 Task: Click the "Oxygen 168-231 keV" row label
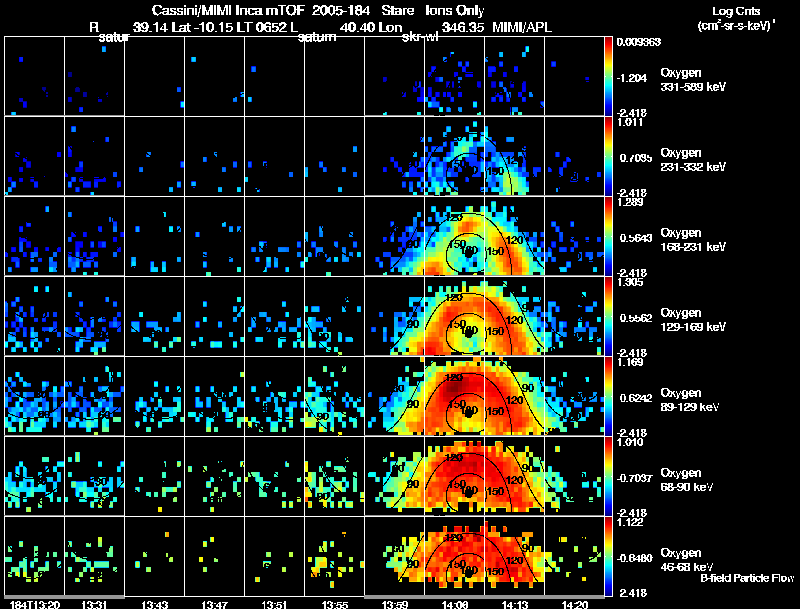point(693,240)
